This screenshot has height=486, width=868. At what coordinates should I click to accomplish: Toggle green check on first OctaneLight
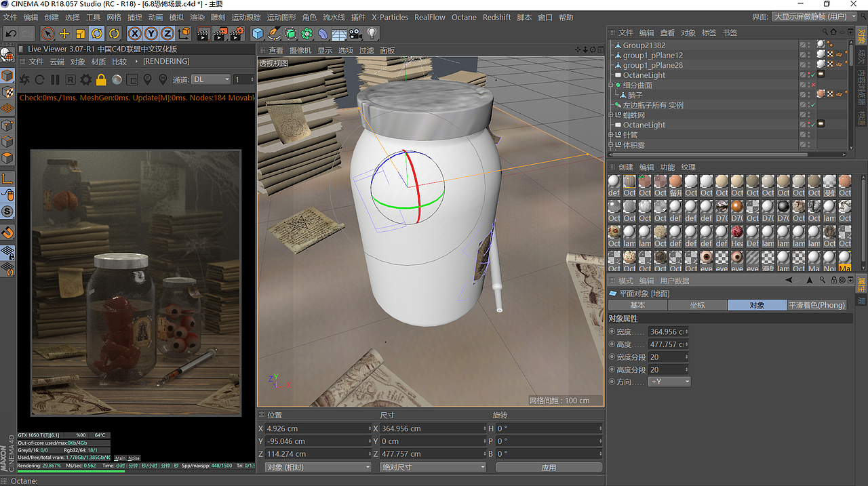(812, 75)
